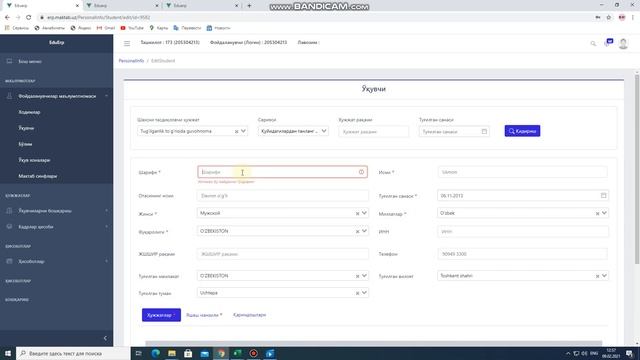Clear the Мужской gender selection

pos(357,213)
